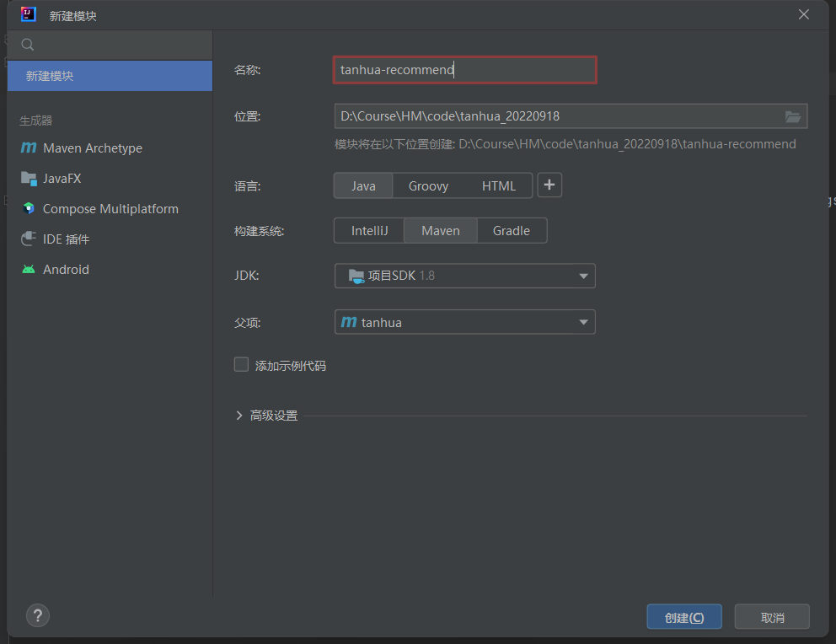Click the search magnifier icon
Screen dimensions: 836x644
coord(27,45)
